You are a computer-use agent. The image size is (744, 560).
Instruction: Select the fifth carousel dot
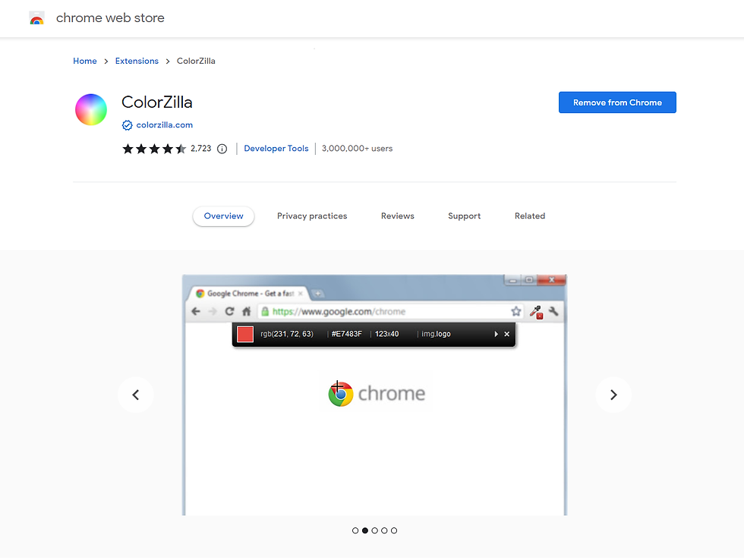pyautogui.click(x=394, y=530)
